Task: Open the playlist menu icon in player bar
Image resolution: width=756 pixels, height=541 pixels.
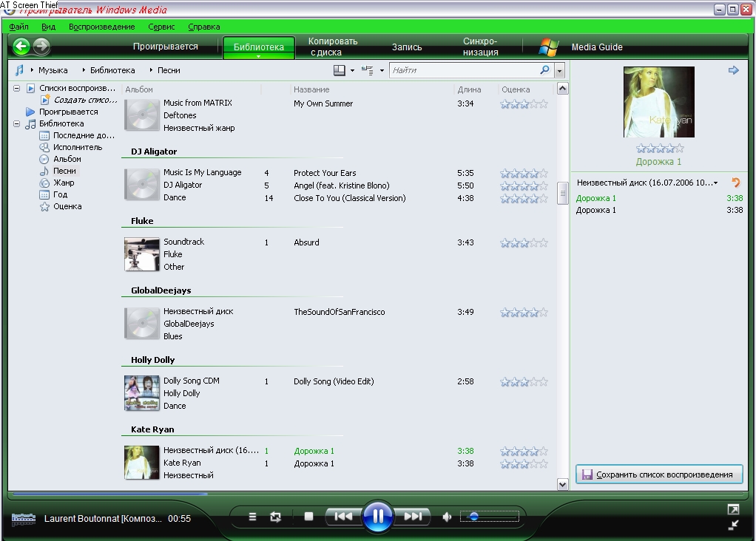Action: pos(252,517)
